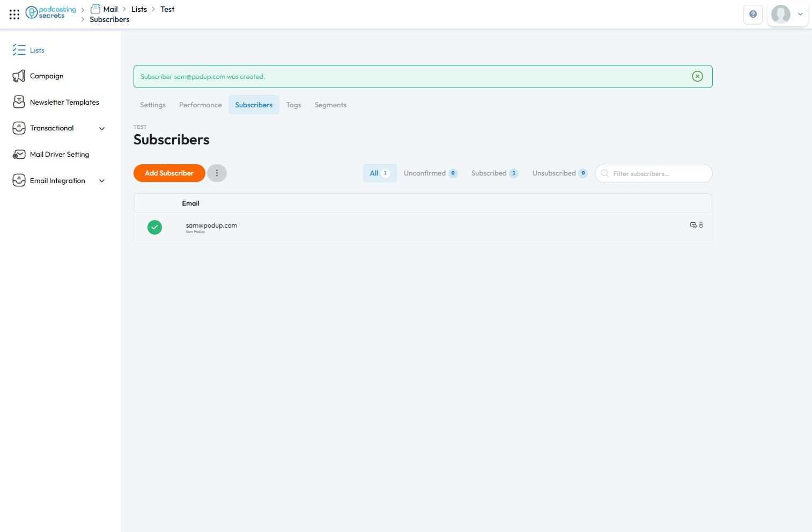This screenshot has width=812, height=532.
Task: Click the Add Subscriber button
Action: pyautogui.click(x=169, y=173)
